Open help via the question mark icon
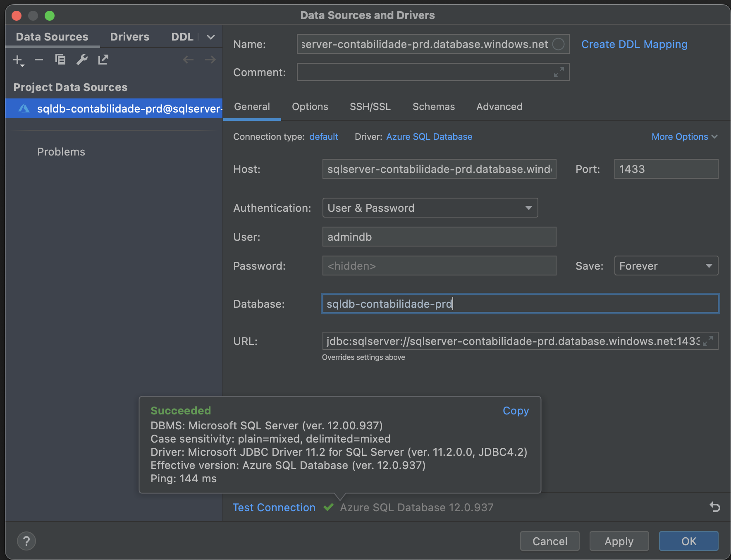This screenshot has height=560, width=731. coord(26,541)
